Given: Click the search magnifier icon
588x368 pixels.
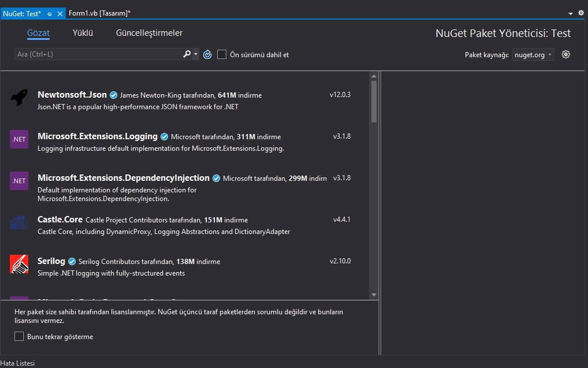Looking at the screenshot, I should coord(187,54).
